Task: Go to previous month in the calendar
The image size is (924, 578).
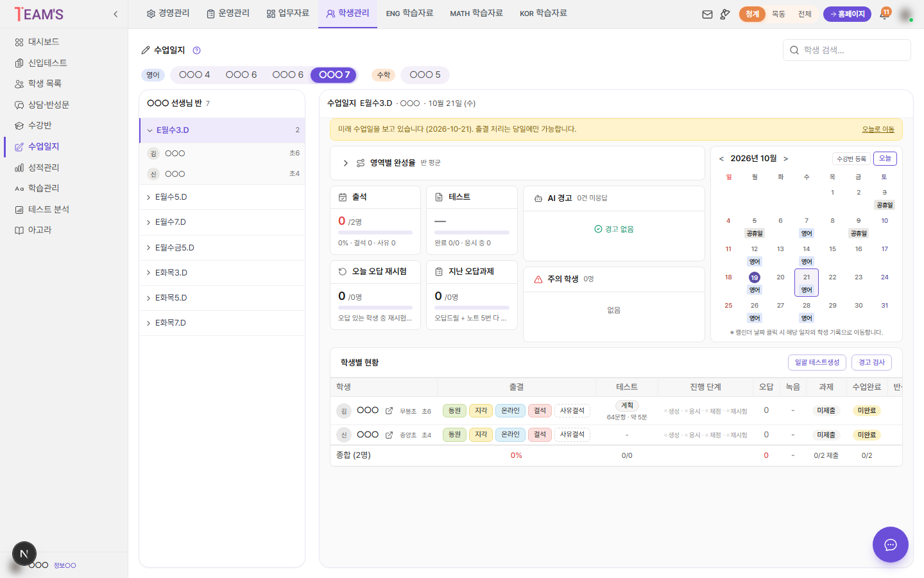Action: tap(721, 159)
